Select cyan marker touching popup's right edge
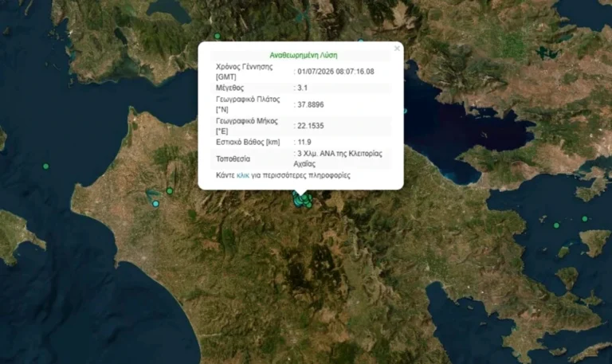Image resolution: width=612 pixels, height=364 pixels. [x=405, y=112]
